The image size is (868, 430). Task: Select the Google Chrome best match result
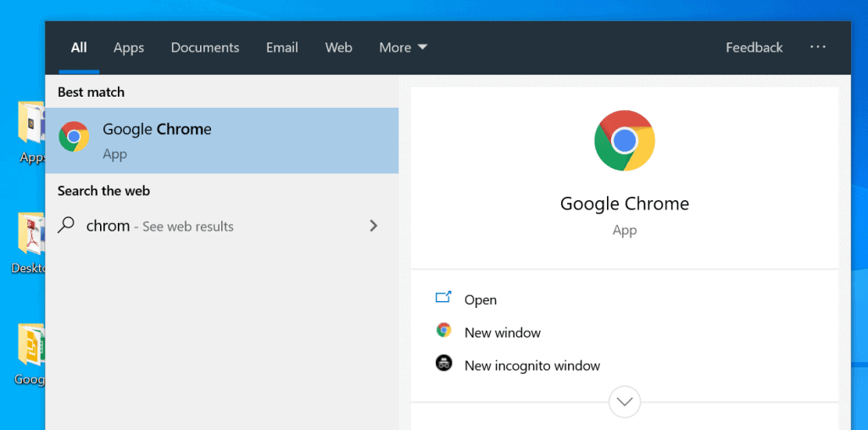pyautogui.click(x=222, y=140)
